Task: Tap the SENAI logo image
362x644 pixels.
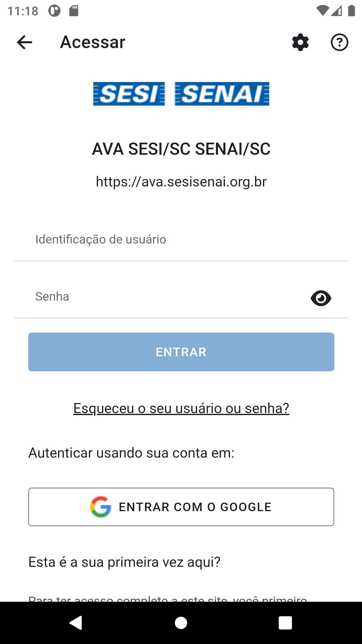Action: click(x=222, y=94)
